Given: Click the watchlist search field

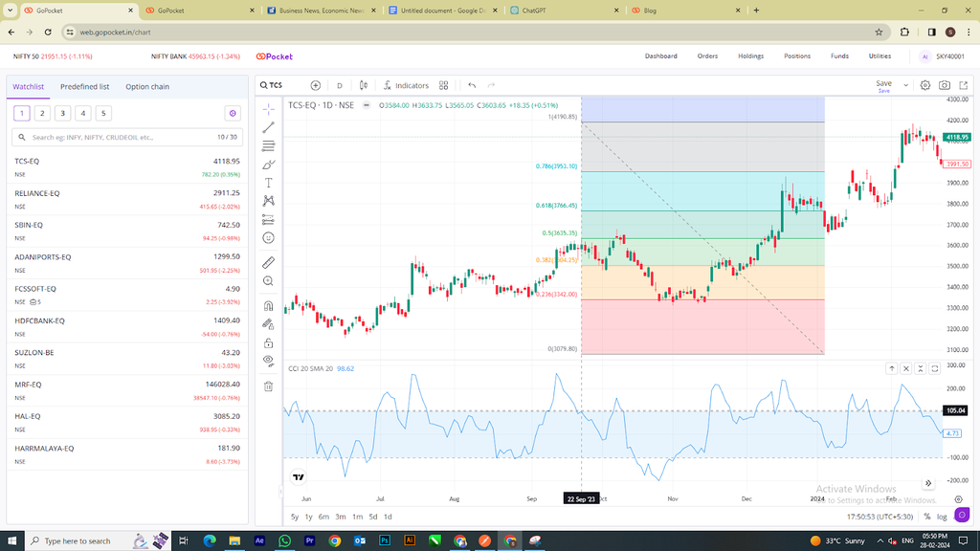Looking at the screenshot, I should tap(127, 138).
